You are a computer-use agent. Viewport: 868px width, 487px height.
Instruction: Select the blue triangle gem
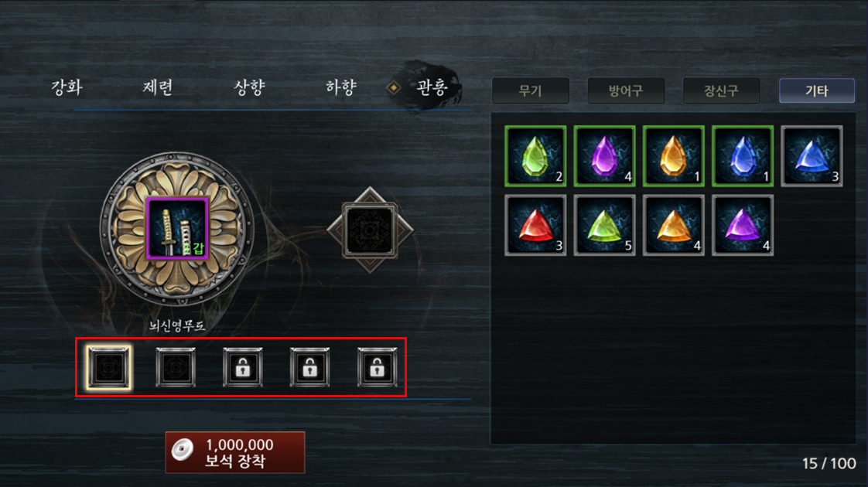click(812, 156)
